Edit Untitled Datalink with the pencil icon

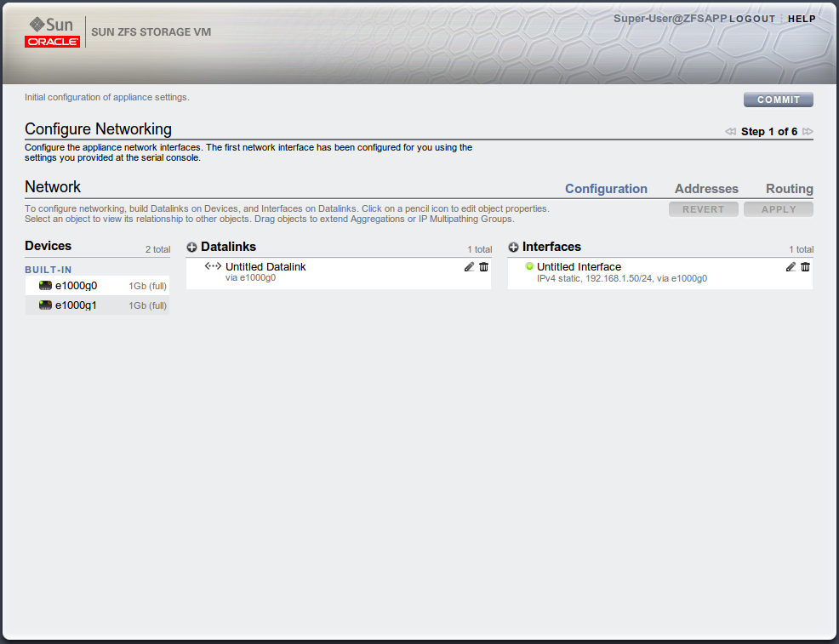[x=468, y=266]
